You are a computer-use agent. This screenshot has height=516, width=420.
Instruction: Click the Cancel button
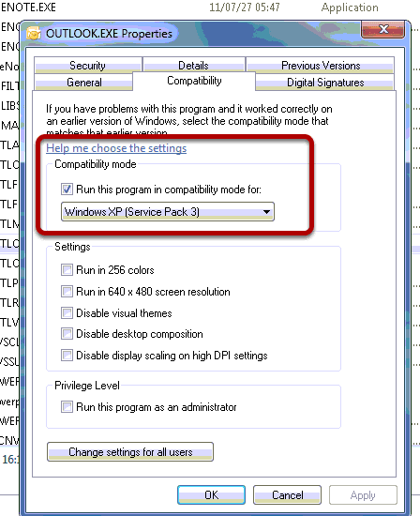(287, 494)
